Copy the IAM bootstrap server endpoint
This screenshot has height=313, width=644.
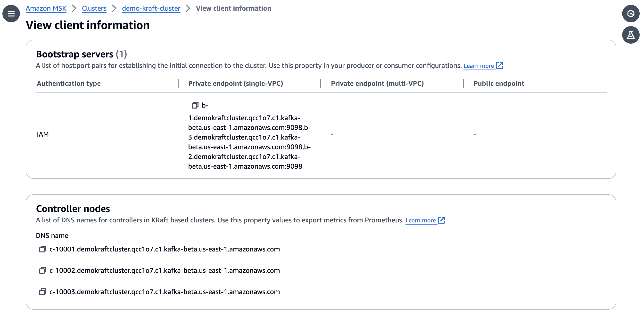[x=195, y=105]
